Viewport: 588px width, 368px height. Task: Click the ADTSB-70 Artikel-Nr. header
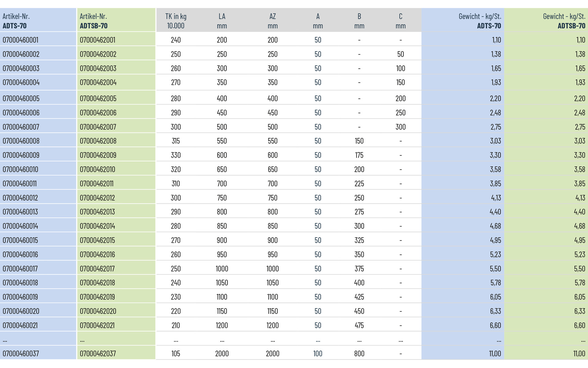93,21
